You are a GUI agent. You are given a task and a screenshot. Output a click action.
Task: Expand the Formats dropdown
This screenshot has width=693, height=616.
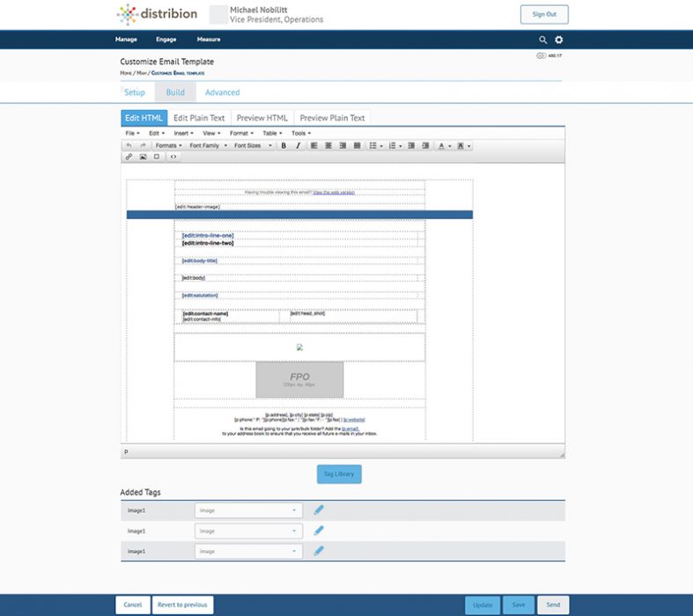click(168, 145)
